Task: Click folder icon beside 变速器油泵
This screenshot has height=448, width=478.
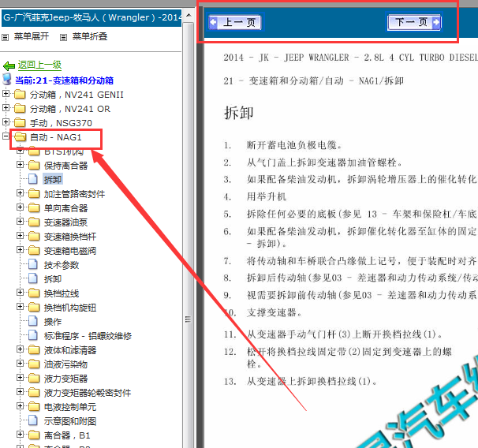Action: 34,222
